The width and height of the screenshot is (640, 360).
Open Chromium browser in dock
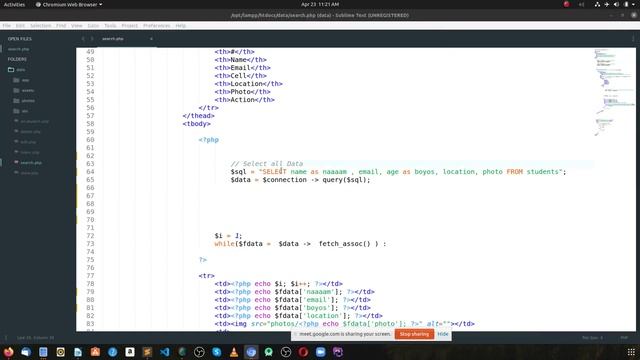click(x=251, y=352)
